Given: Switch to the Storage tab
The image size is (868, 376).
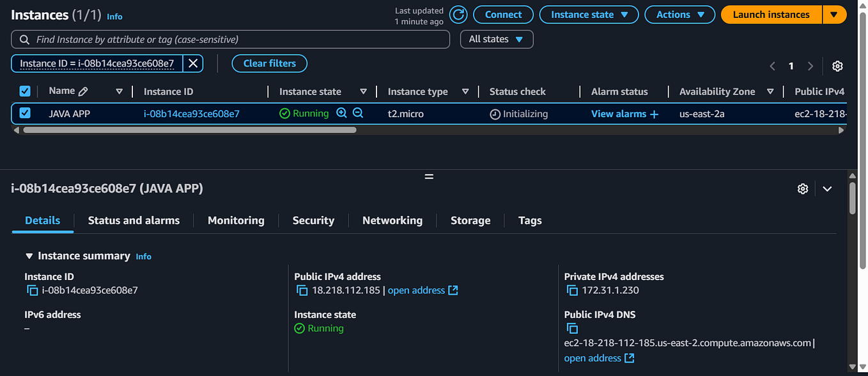Looking at the screenshot, I should (x=470, y=220).
